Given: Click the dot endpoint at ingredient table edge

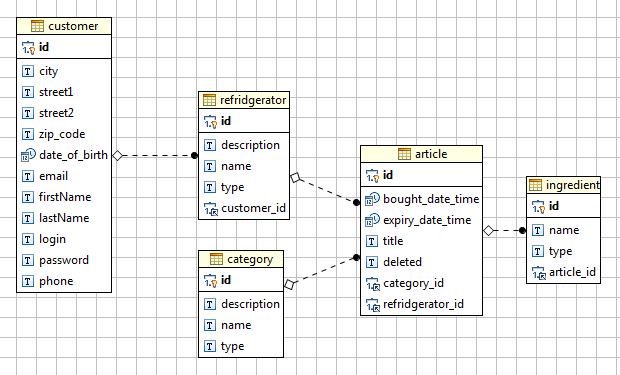Looking at the screenshot, I should click(522, 230).
